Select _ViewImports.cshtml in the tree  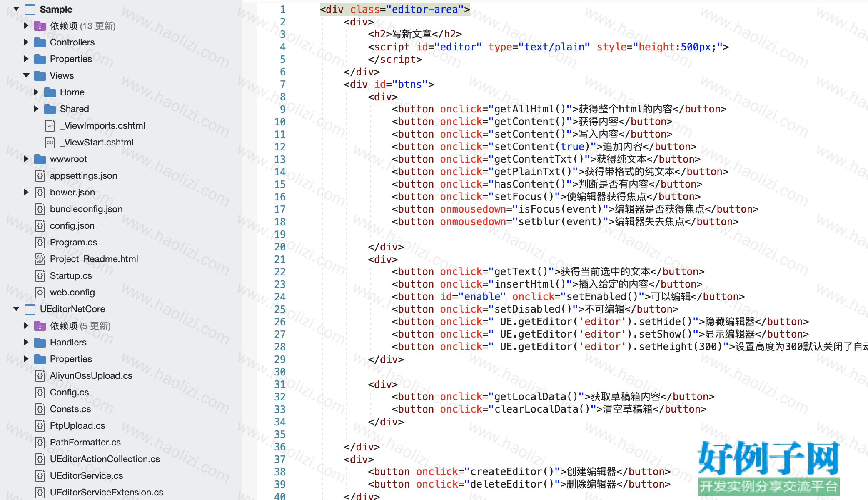(102, 125)
